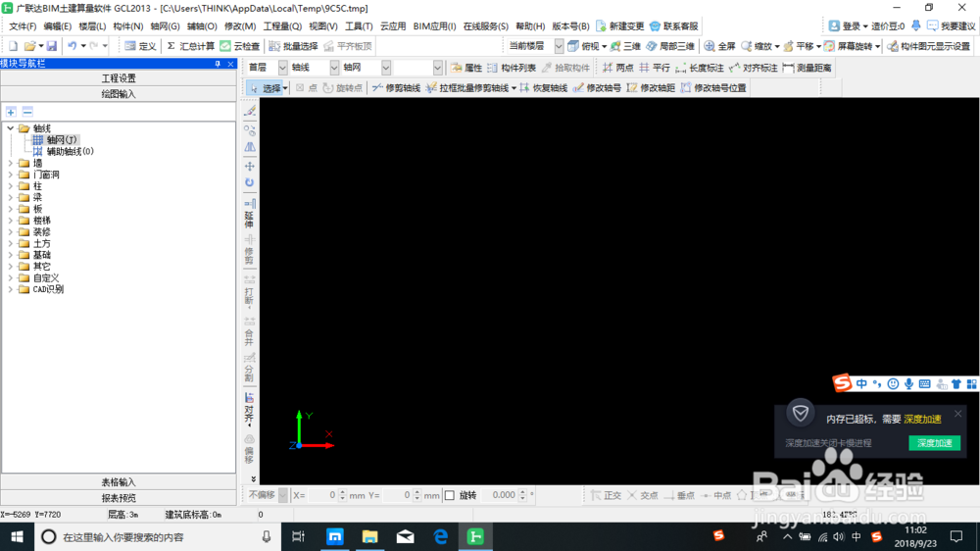This screenshot has width=980, height=551.
Task: Click 修改轴号位置 axis label position tool
Action: (713, 88)
